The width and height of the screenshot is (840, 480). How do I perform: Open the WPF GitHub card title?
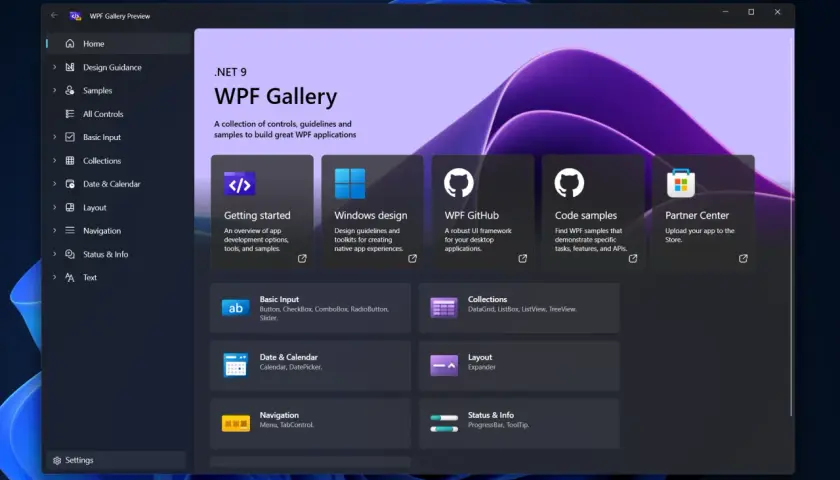point(471,215)
